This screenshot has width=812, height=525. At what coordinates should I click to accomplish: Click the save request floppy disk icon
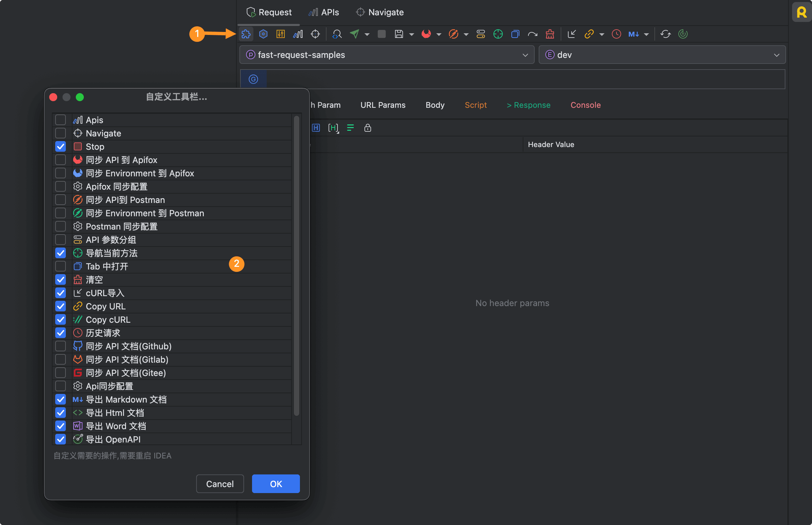pos(399,34)
